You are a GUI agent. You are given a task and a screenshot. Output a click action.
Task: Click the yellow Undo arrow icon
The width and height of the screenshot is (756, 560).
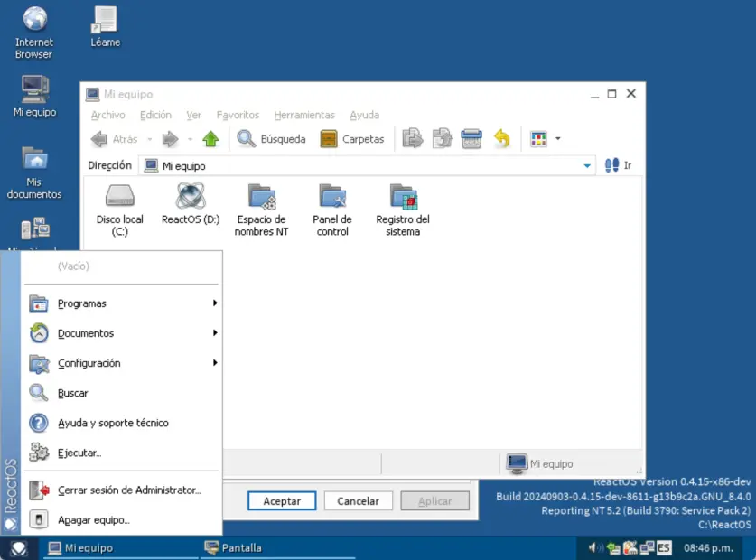pyautogui.click(x=502, y=139)
